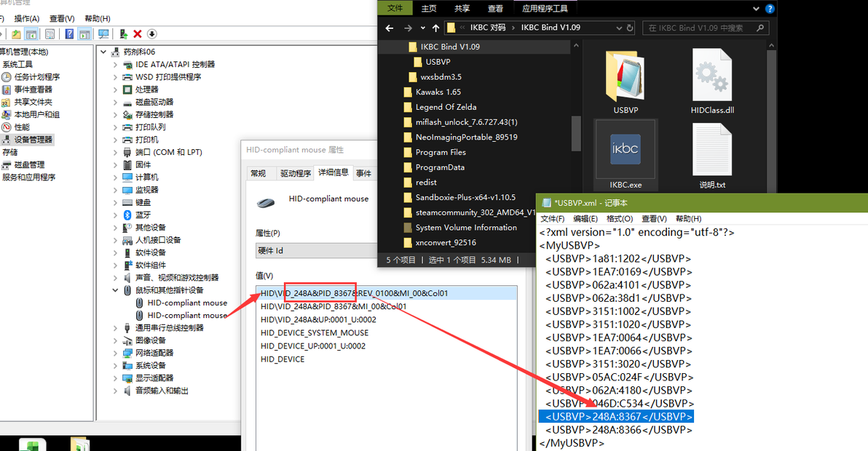Viewport: 868px width, 451px height.
Task: Click the 文件 tab in Explorer ribbon
Action: (395, 8)
